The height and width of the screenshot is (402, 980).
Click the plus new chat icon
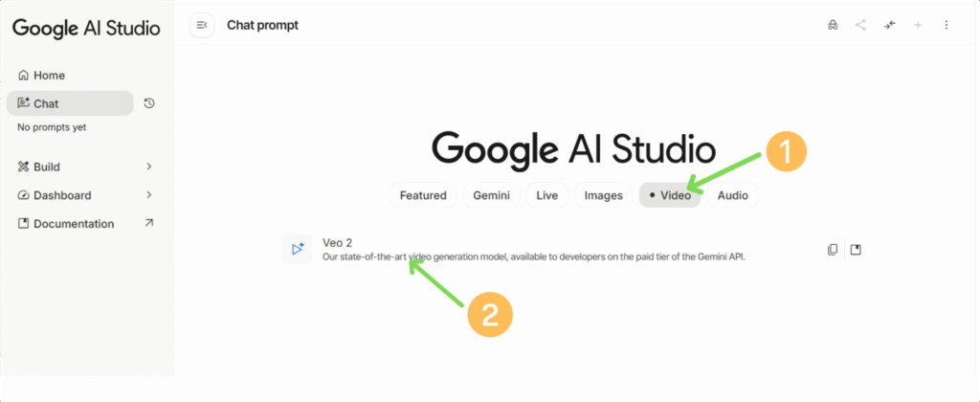pos(918,25)
